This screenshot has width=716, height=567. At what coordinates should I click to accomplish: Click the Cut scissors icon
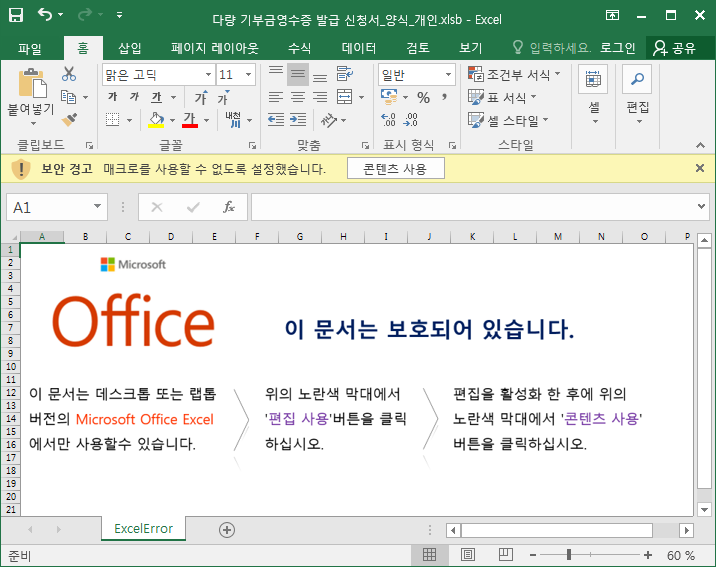[x=69, y=74]
